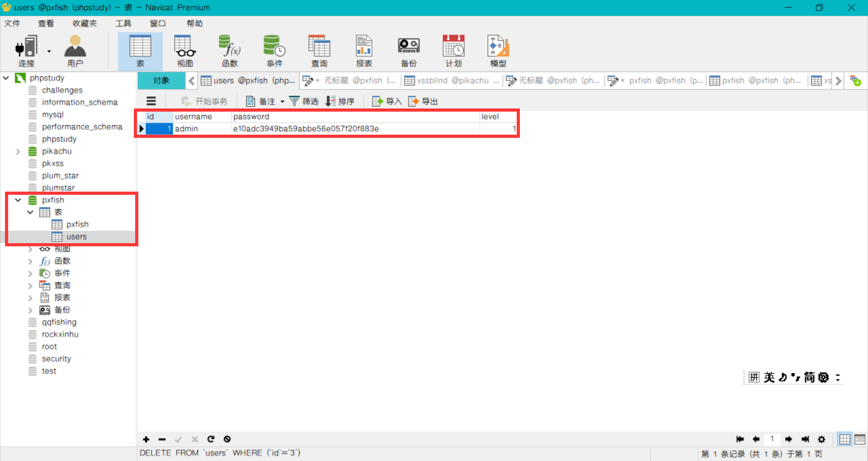
Task: Expand the Functions (函数) tree node
Action: tap(30, 261)
